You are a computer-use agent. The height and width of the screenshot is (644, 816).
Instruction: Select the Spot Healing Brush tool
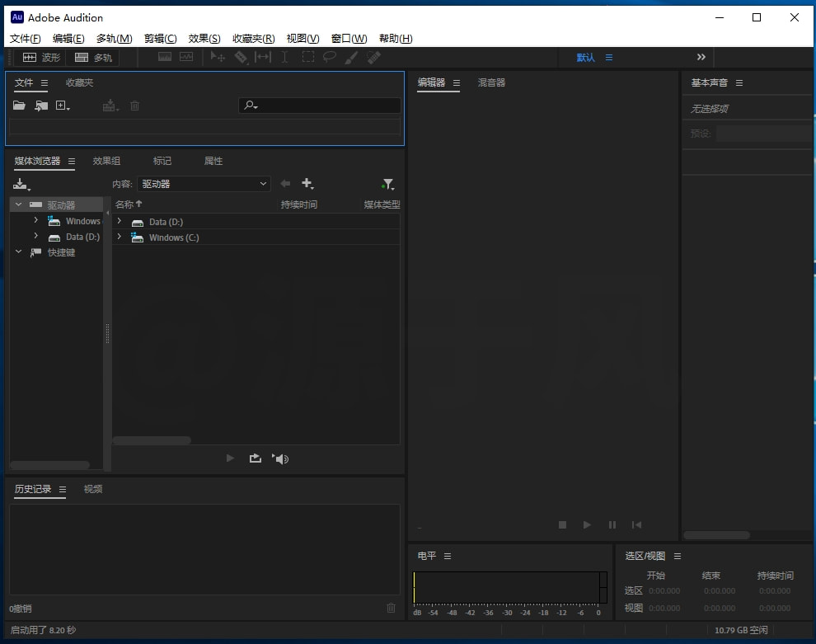[373, 57]
